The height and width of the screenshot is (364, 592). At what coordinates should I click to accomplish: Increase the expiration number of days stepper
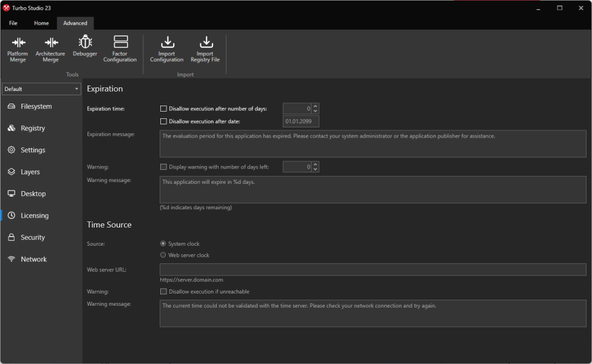coord(316,106)
